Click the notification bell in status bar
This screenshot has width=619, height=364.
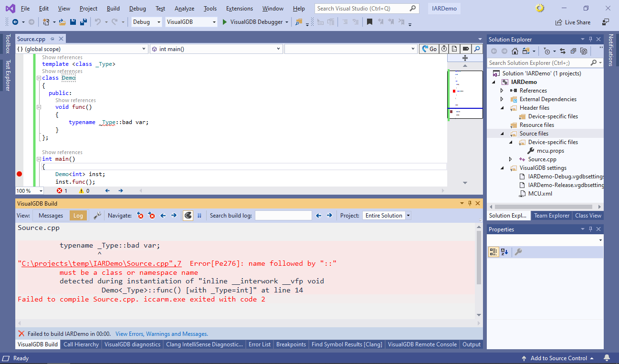tap(607, 358)
